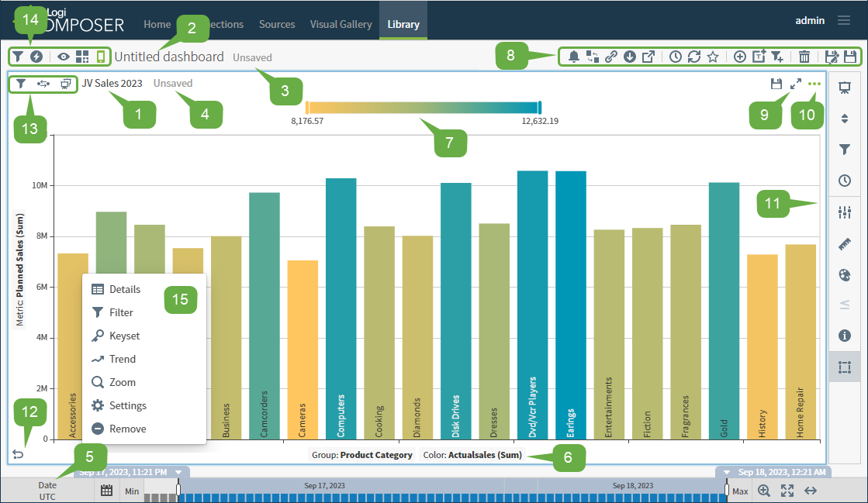Viewport: 868px width, 503px height.
Task: Click the ruler icon in right sidebar
Action: tap(845, 244)
